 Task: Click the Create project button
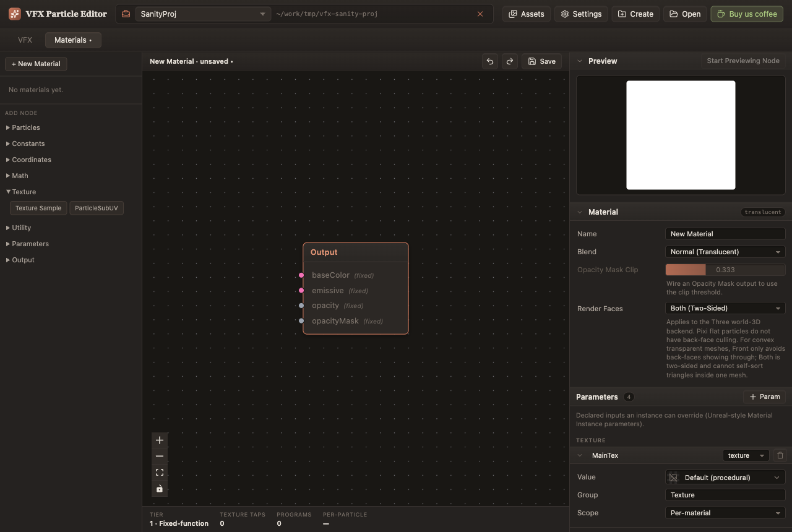pos(635,14)
